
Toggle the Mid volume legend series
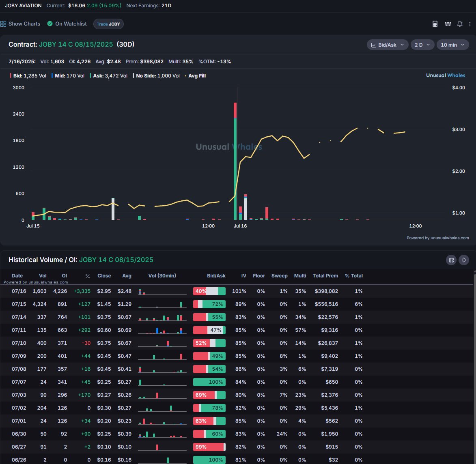click(x=68, y=76)
